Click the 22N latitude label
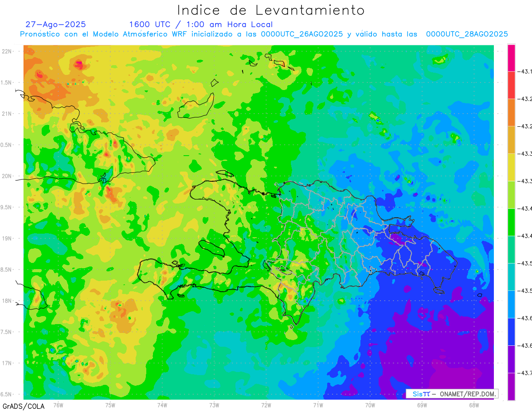 (7, 51)
